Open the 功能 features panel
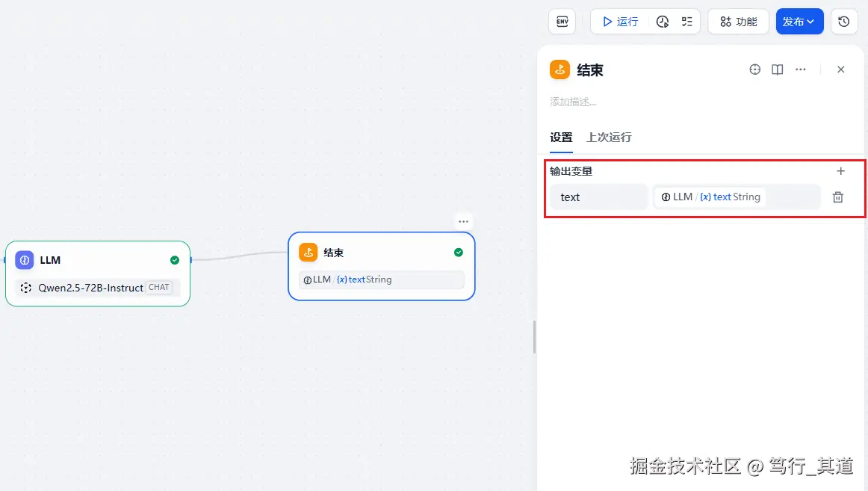 [738, 21]
